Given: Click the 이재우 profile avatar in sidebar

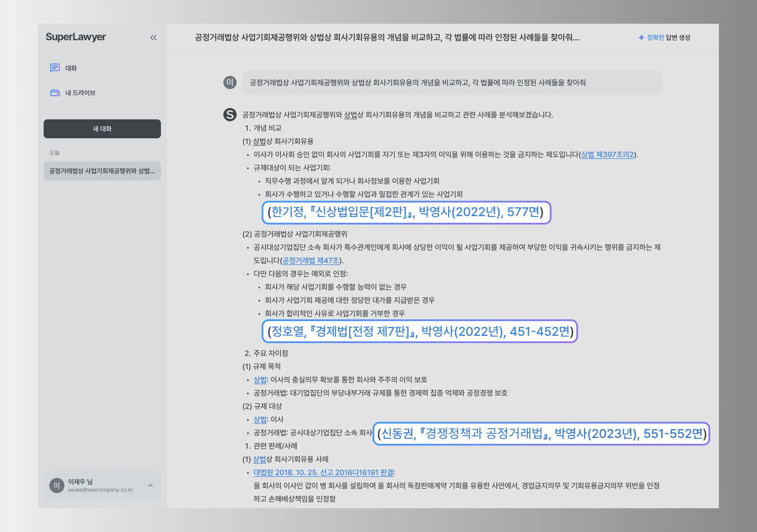Looking at the screenshot, I should [57, 485].
